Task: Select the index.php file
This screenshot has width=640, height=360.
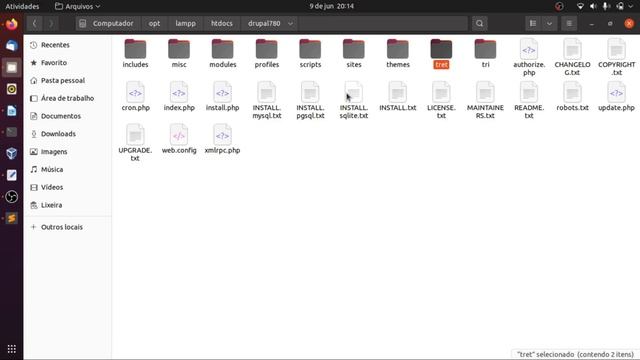Action: [179, 96]
